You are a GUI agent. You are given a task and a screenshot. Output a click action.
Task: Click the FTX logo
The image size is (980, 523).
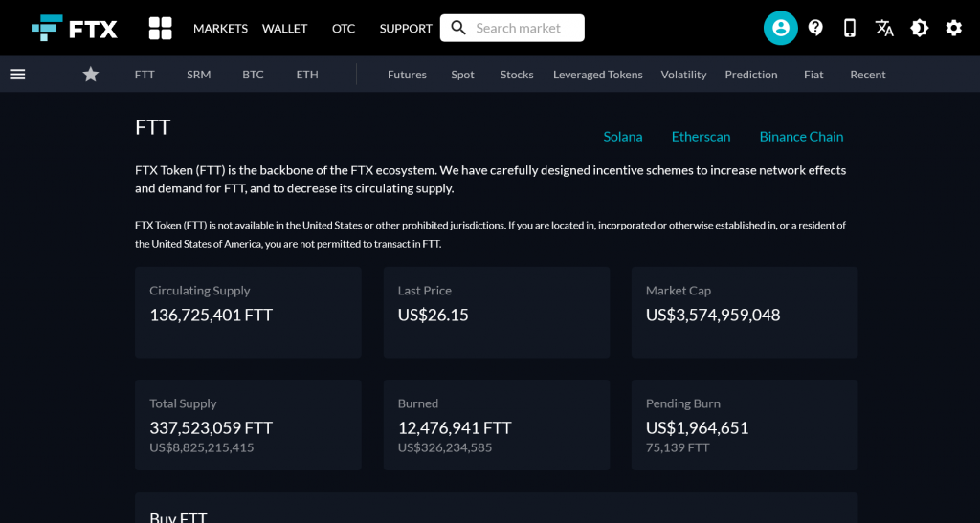tap(75, 28)
